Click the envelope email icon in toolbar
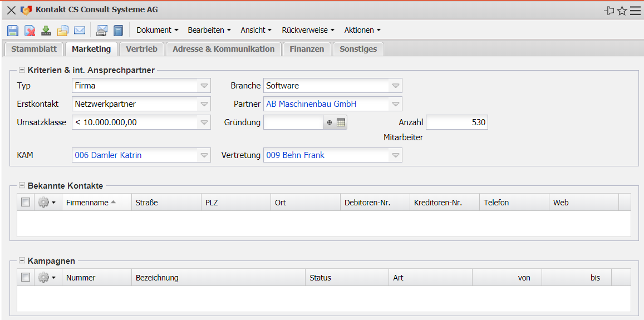 point(80,31)
